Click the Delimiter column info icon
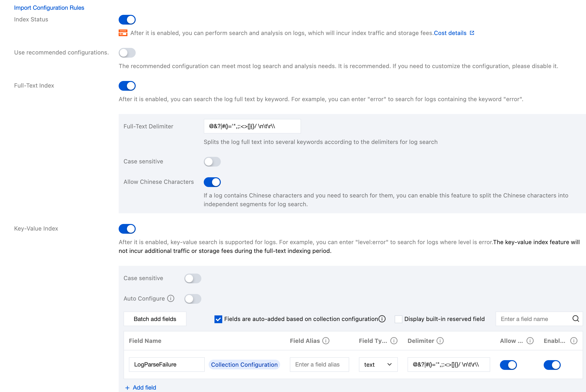The height and width of the screenshot is (392, 586). click(x=440, y=341)
